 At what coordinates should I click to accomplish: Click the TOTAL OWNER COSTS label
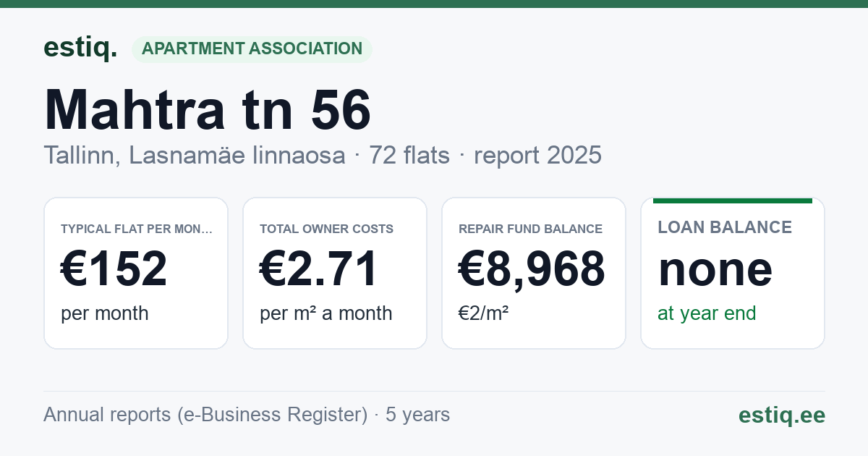pos(326,229)
